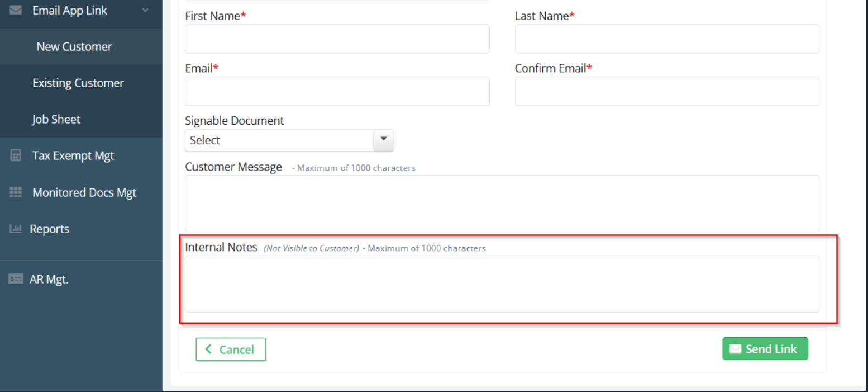
Task: Open Monitored Docs Mgt
Action: [81, 192]
